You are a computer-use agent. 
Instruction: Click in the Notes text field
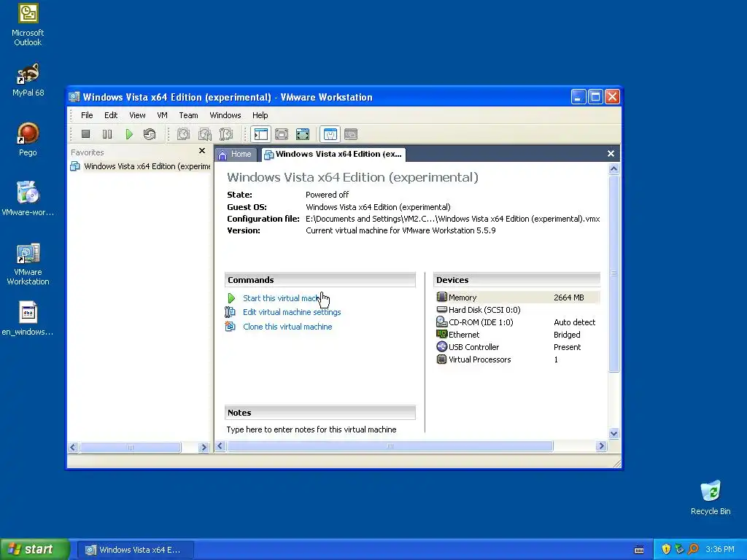tap(320, 429)
